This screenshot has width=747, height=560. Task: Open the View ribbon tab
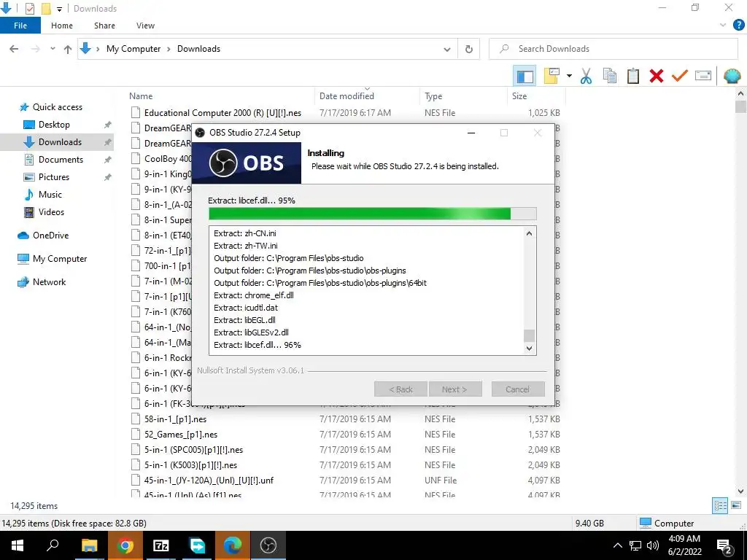[x=145, y=26]
